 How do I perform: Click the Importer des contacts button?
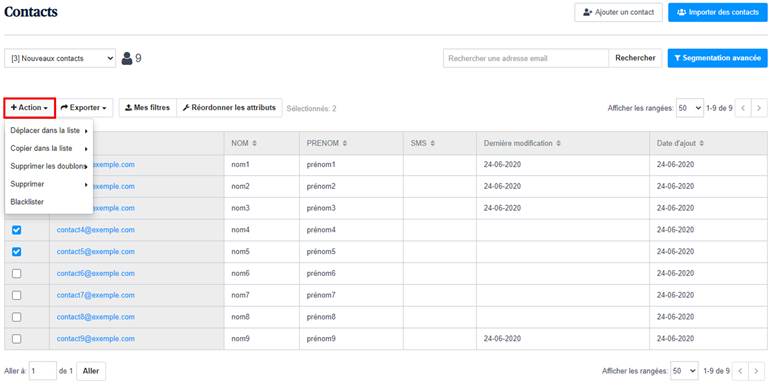click(718, 12)
